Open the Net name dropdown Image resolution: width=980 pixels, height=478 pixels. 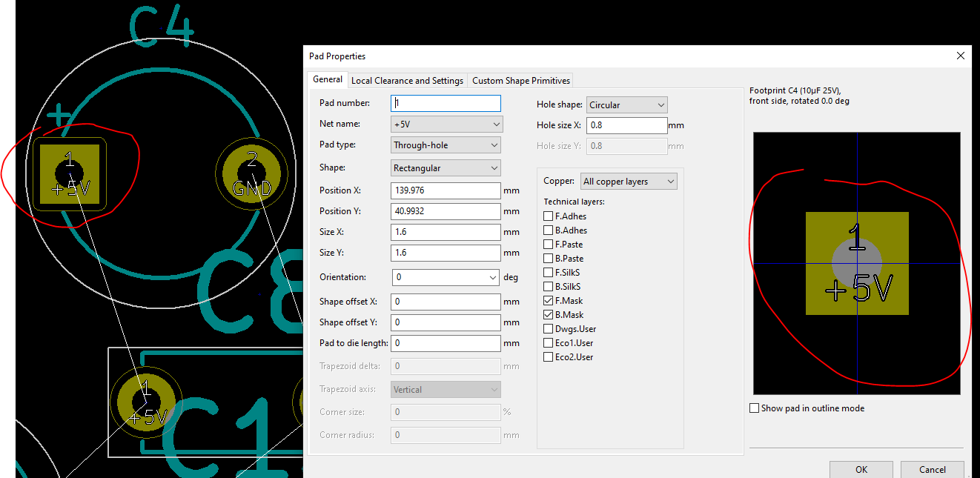(x=446, y=125)
